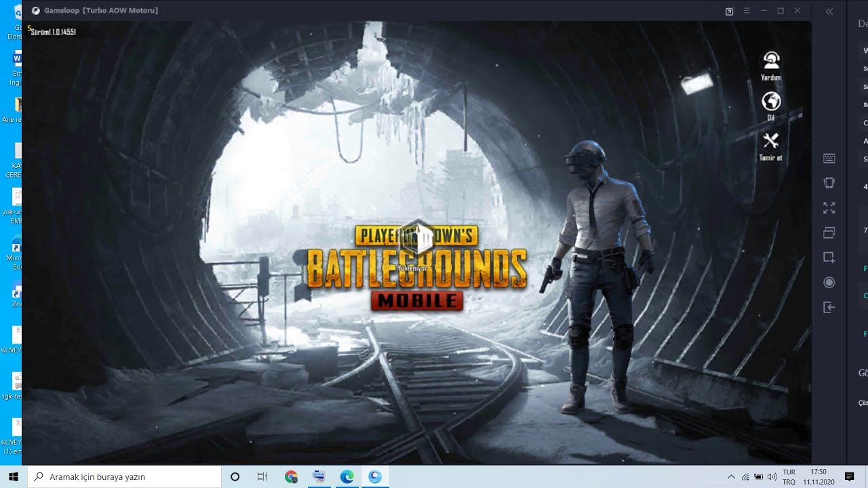The height and width of the screenshot is (488, 868).
Task: Click the Sürüm 1.0.14551 version text
Action: 53,32
